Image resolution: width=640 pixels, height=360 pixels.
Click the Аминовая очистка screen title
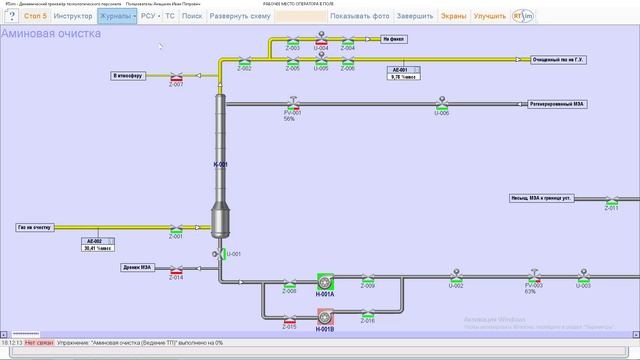[x=51, y=33]
